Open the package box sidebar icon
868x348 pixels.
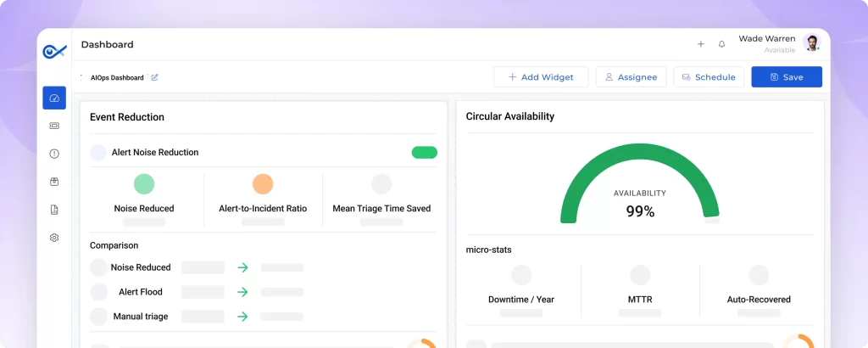54,182
